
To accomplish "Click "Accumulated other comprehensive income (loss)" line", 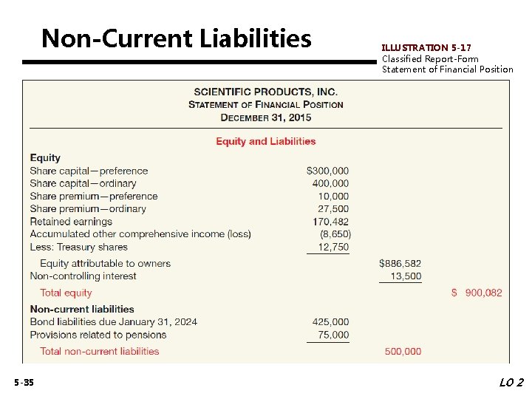I will click(x=140, y=234).
